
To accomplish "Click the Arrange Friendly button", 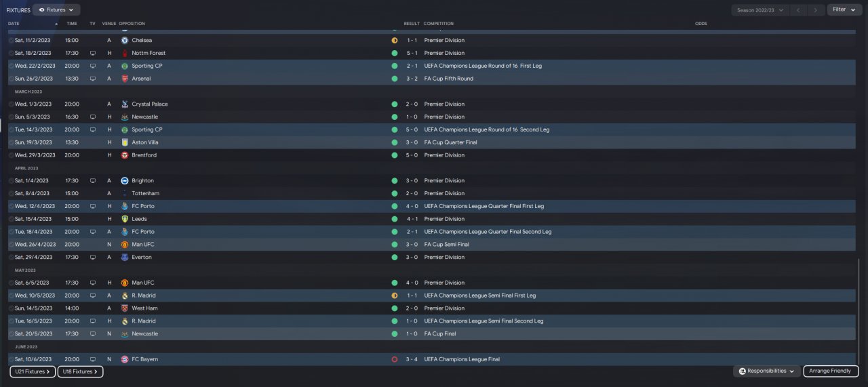I will point(831,371).
